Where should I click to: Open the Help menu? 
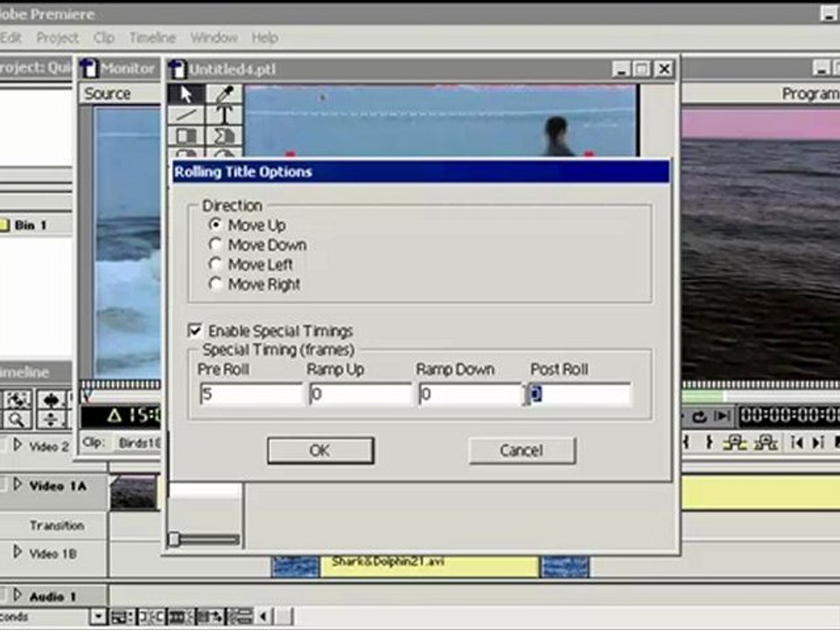point(264,38)
